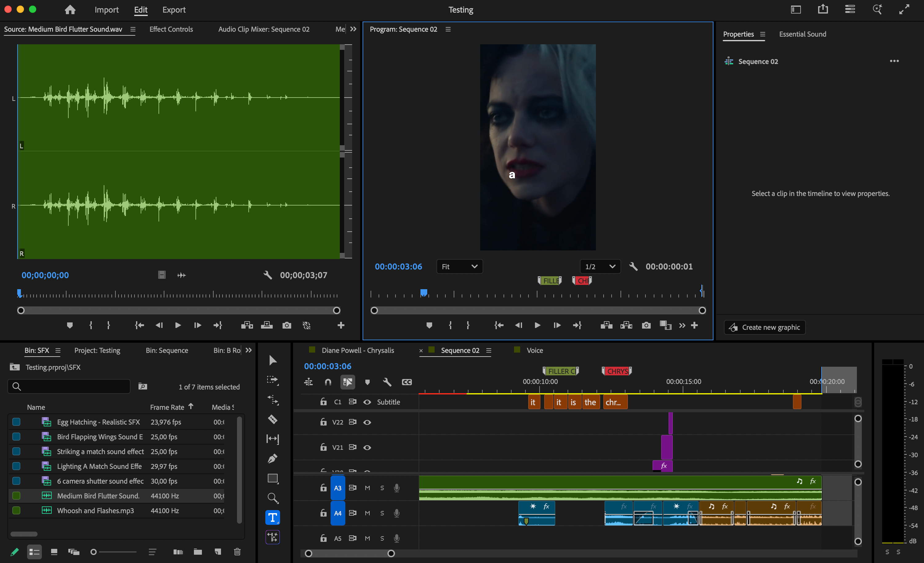Image resolution: width=924 pixels, height=563 pixels.
Task: Select Whoosh and Flashes.mp3 in bin
Action: coord(95,510)
